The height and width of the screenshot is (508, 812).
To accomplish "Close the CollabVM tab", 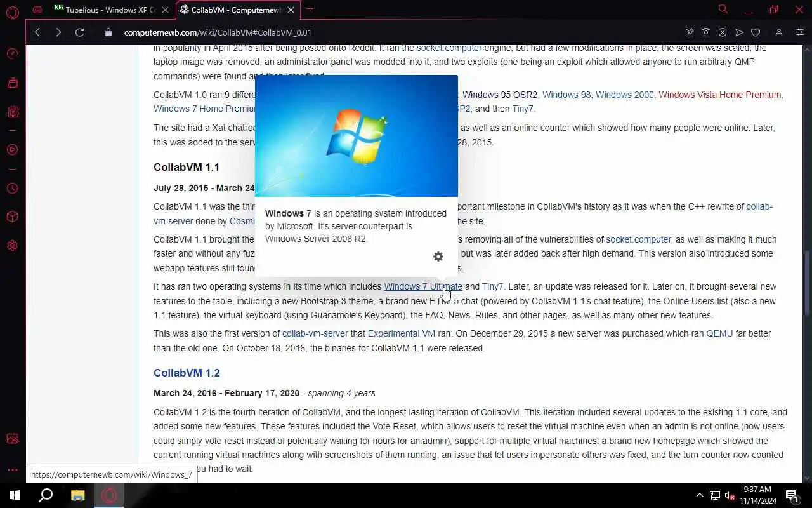I will [291, 10].
